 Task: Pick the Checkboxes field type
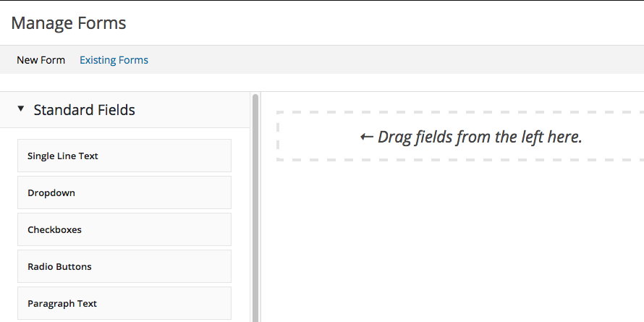[124, 229]
